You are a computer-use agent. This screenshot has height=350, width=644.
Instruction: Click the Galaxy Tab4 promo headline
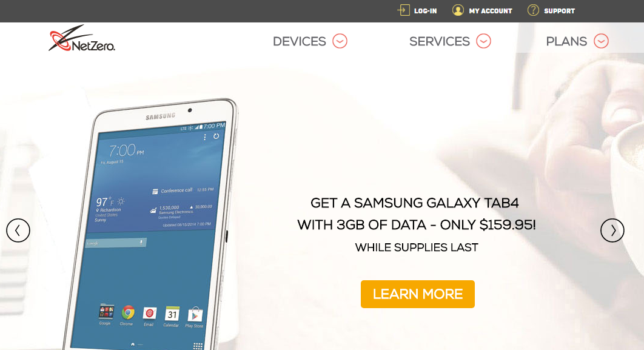[417, 214]
